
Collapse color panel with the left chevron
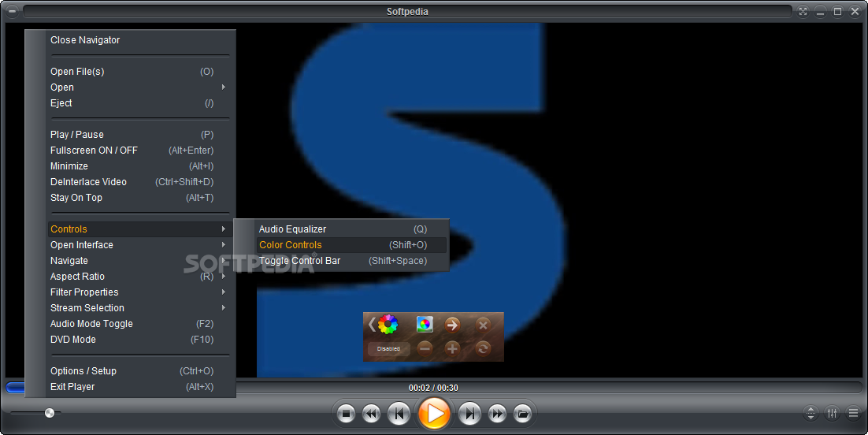click(372, 324)
